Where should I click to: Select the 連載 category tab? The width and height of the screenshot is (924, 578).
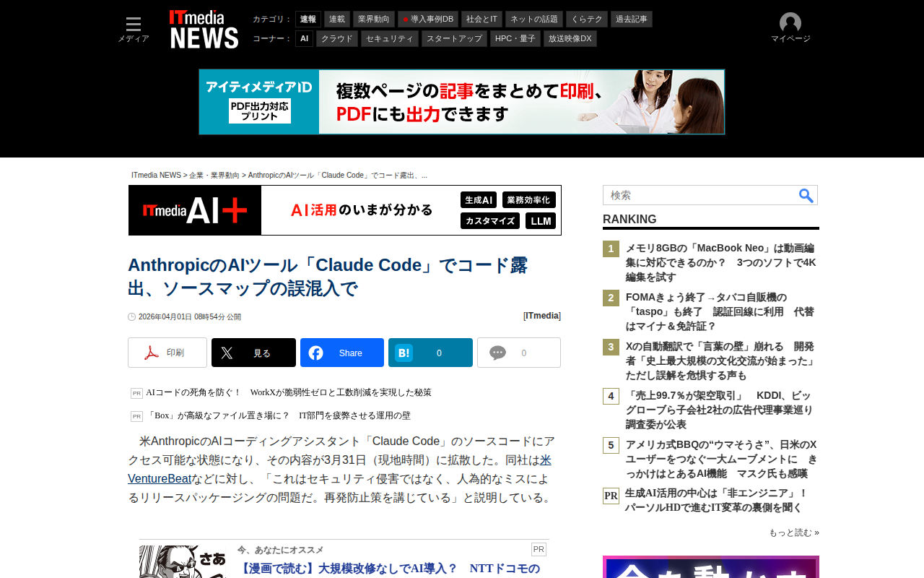click(x=337, y=20)
